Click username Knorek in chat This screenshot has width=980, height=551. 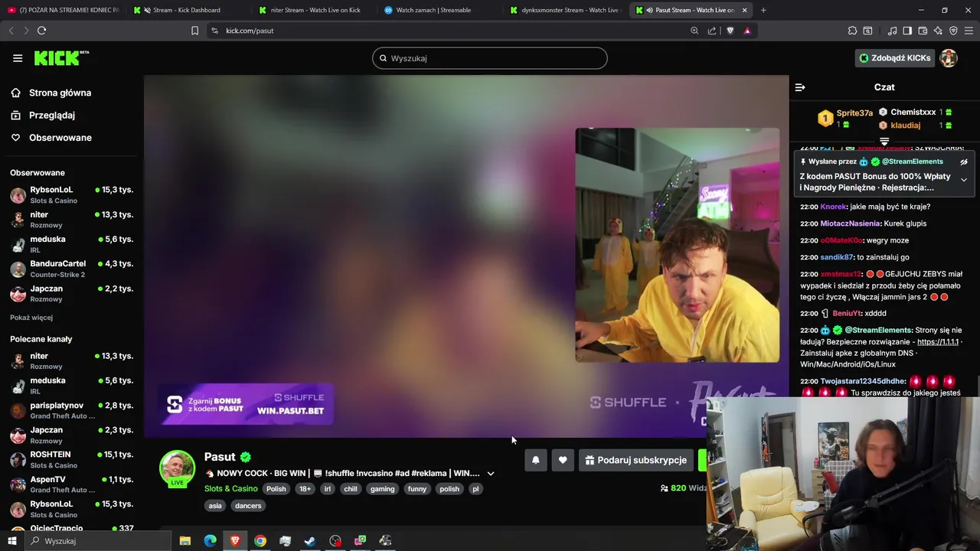pyautogui.click(x=833, y=207)
